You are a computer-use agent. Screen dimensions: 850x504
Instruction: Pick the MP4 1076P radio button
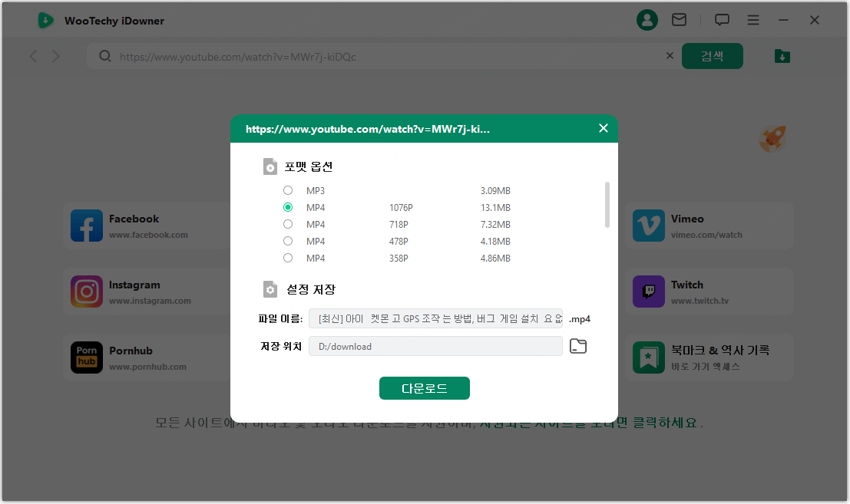(x=288, y=207)
